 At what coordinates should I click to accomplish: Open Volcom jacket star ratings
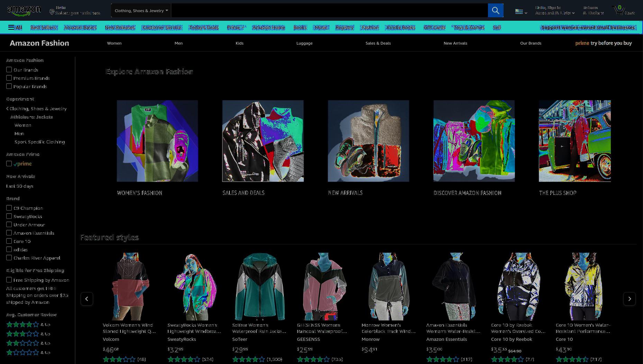(x=119, y=359)
